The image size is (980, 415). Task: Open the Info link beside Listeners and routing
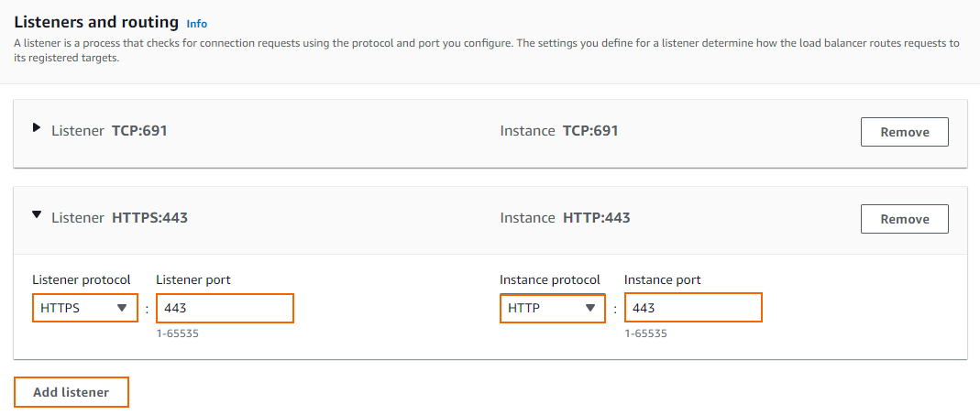pos(197,24)
